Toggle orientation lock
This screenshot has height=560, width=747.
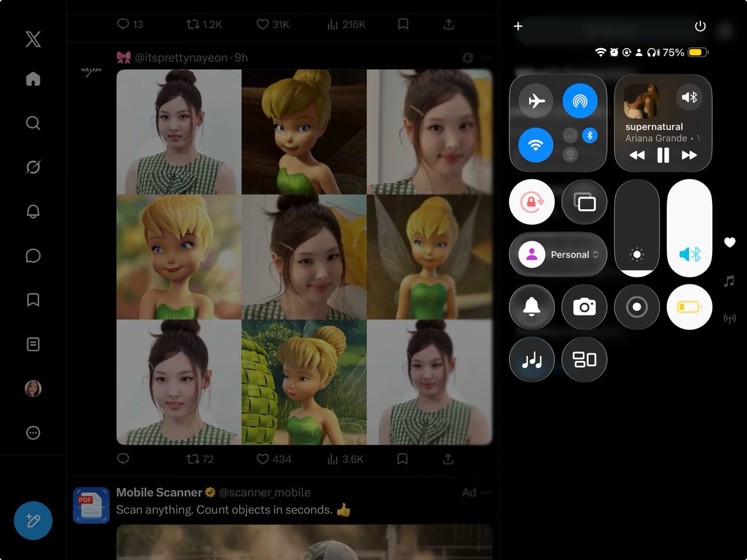(x=532, y=202)
